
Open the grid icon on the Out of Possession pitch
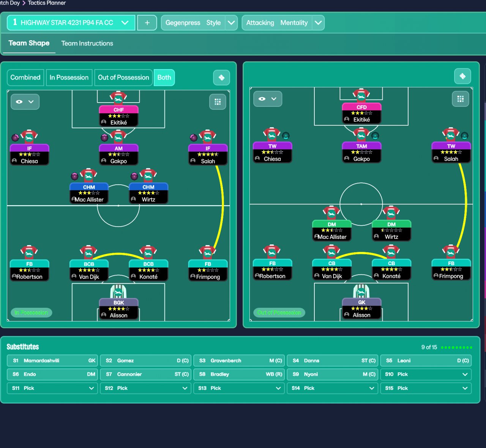click(461, 99)
